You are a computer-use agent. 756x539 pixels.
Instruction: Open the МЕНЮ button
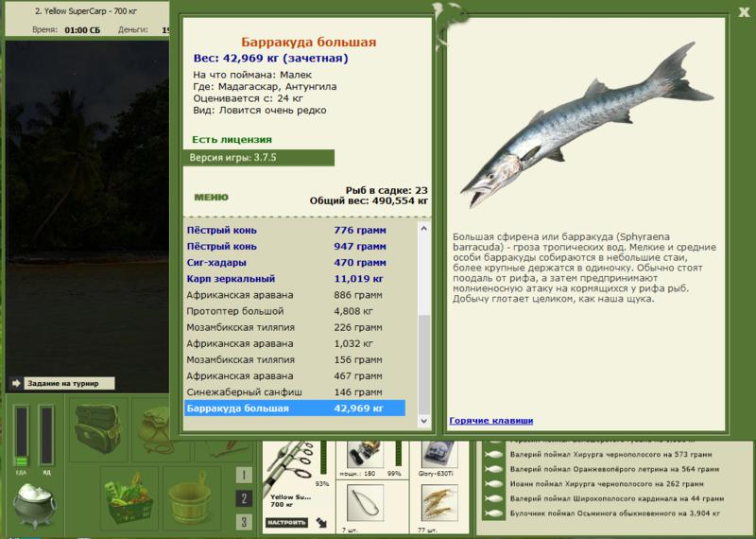click(x=211, y=198)
